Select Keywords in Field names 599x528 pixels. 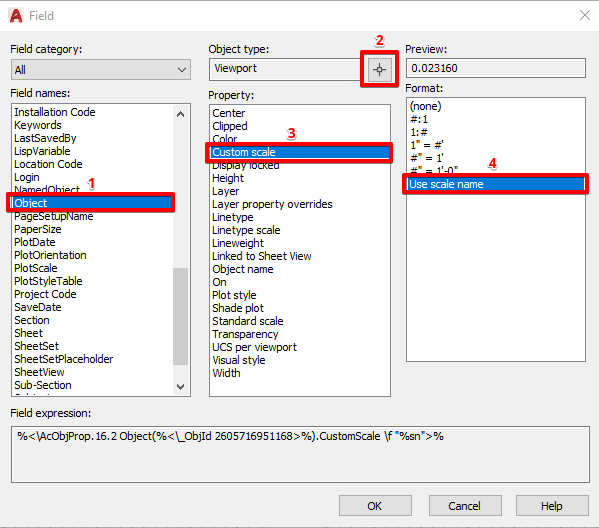(37, 125)
